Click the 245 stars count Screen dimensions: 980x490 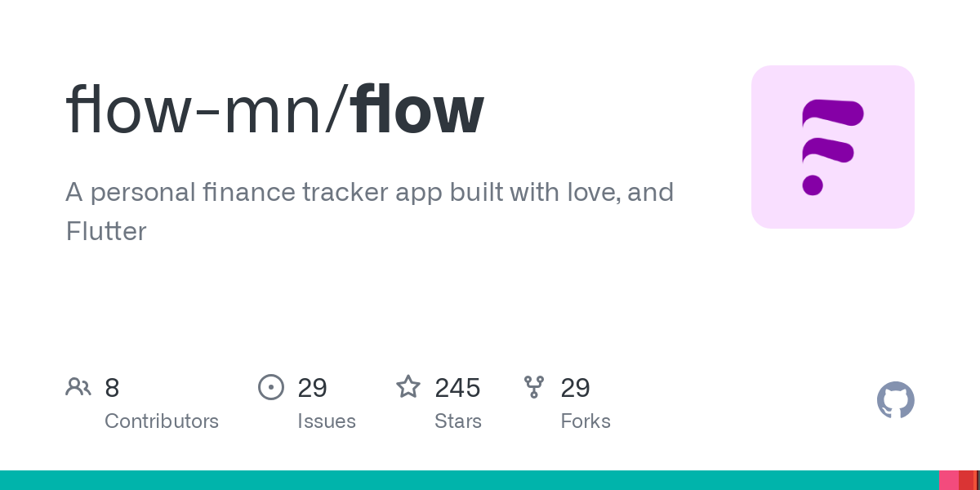pyautogui.click(x=457, y=387)
